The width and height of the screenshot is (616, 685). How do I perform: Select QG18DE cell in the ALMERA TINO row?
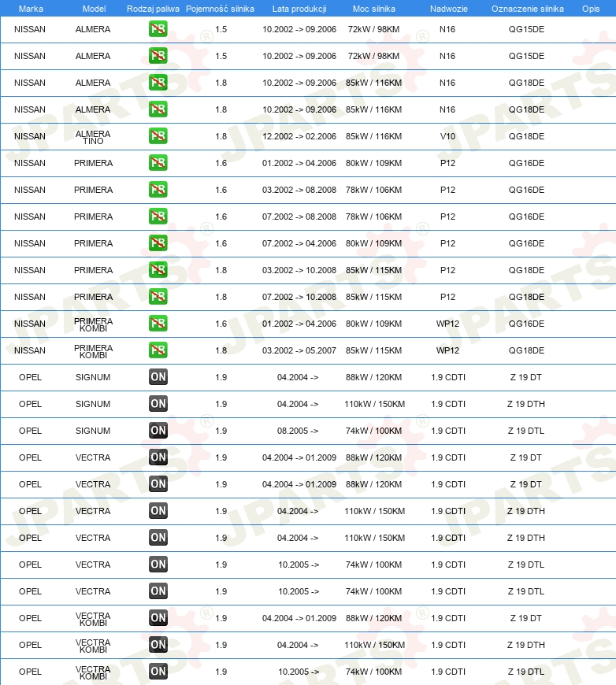click(x=526, y=136)
